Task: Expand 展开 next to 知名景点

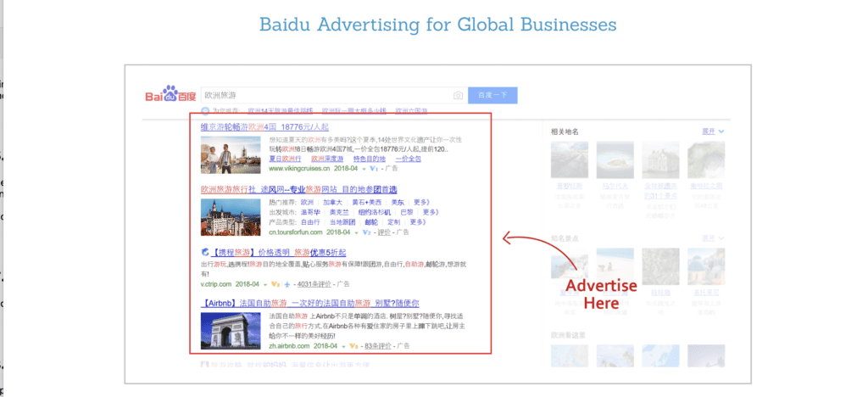Action: pyautogui.click(x=713, y=238)
